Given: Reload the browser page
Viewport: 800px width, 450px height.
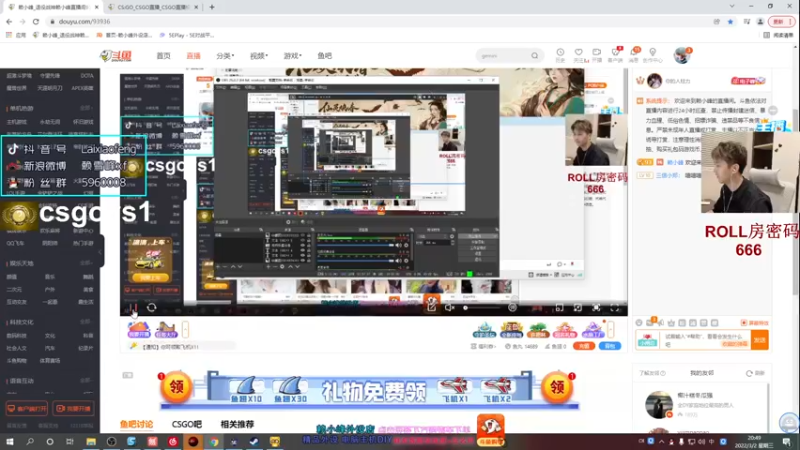Looking at the screenshot, I should pyautogui.click(x=36, y=21).
